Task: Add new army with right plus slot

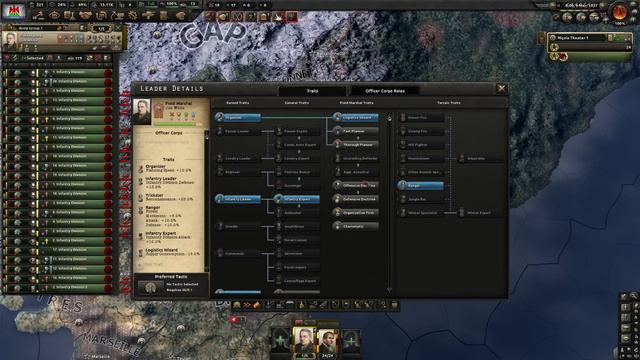Action: click(351, 340)
